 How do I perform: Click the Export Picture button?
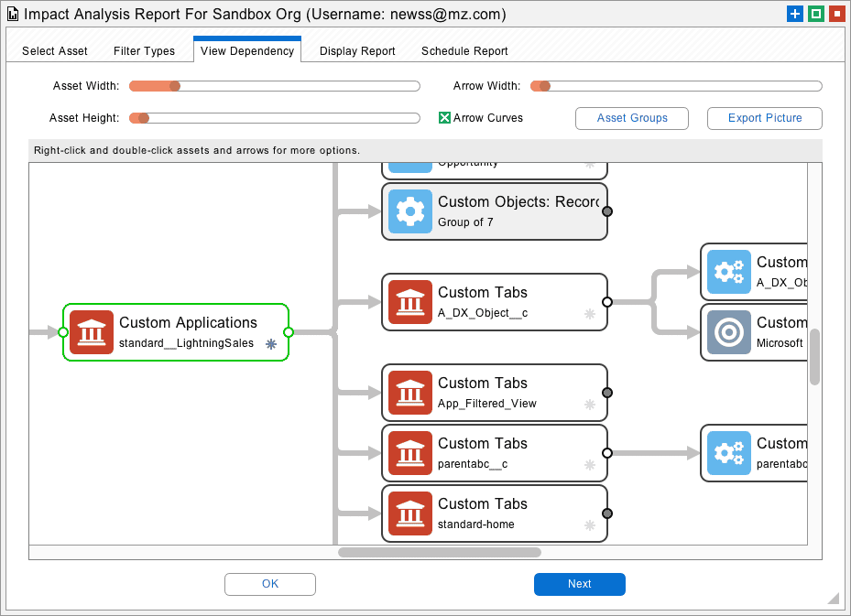click(765, 118)
